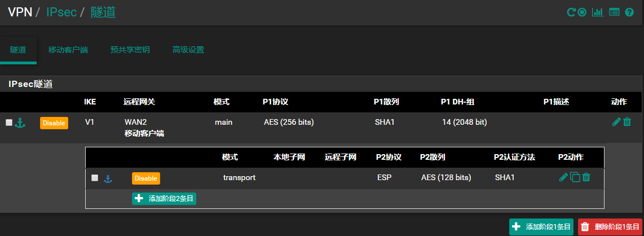The width and height of the screenshot is (644, 236).
Task: Click the stop service icon
Action: coord(583,12)
